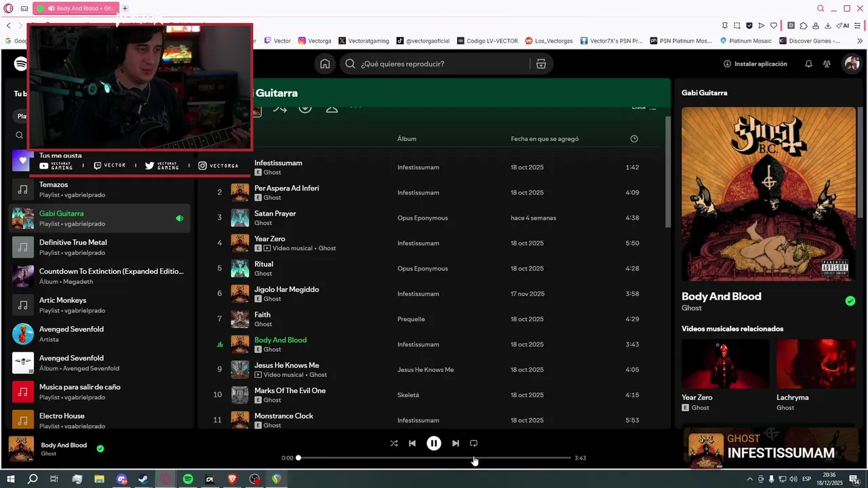The width and height of the screenshot is (868, 488).
Task: Open the Browse/Explorar icon in search bar
Action: 540,64
